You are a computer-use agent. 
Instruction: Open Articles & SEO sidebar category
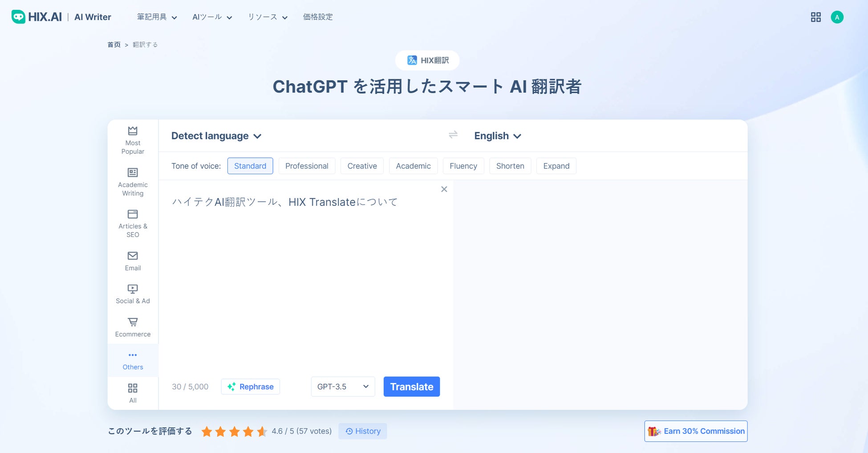tap(133, 224)
